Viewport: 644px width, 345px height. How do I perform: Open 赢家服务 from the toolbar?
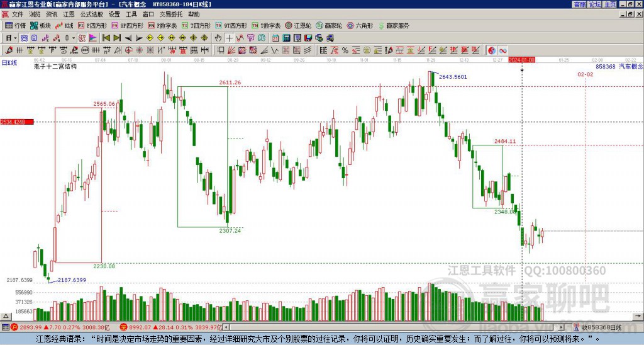coord(394,25)
